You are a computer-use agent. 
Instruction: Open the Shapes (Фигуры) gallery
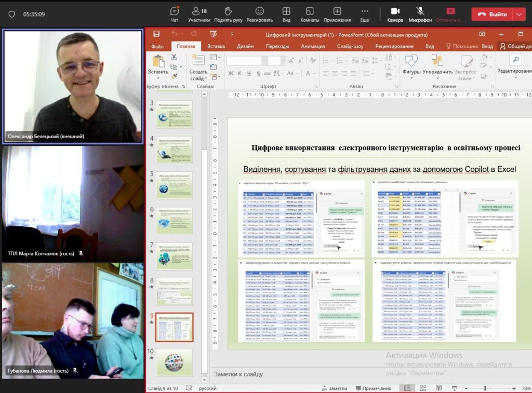click(411, 64)
